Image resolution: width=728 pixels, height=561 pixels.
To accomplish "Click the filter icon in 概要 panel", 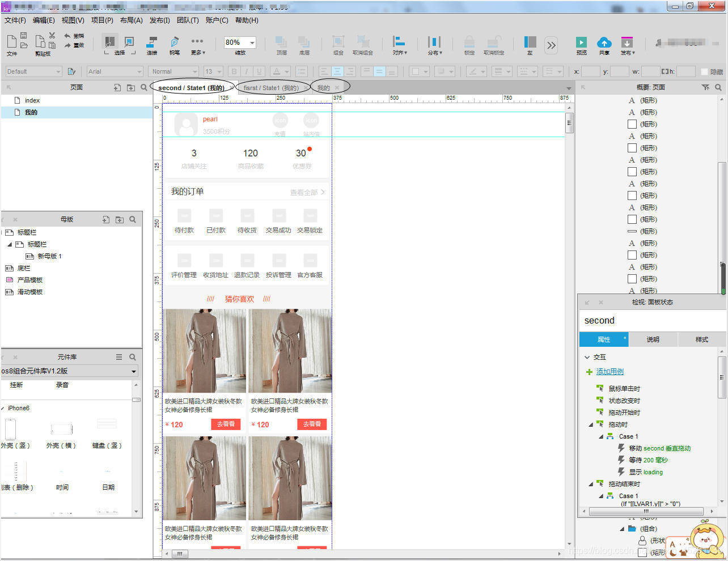I will click(705, 87).
